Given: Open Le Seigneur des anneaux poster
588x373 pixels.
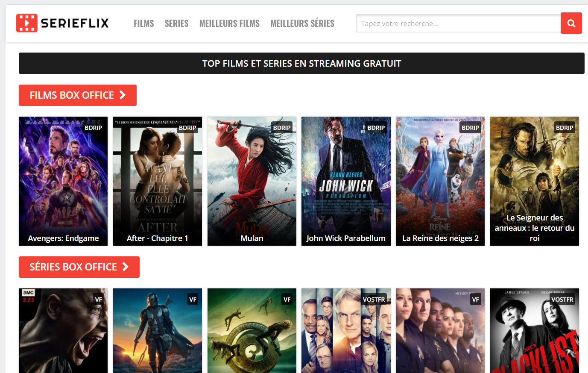Looking at the screenshot, I should (x=535, y=181).
